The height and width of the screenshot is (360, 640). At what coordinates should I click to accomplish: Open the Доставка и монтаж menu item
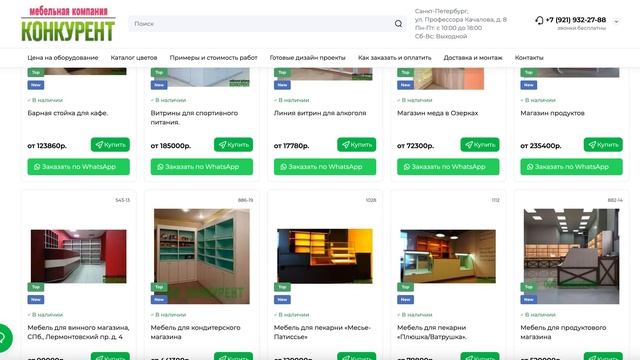[x=473, y=58]
